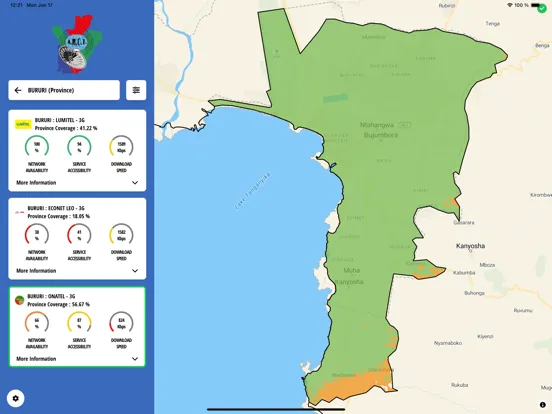Screen dimensions: 552x414
Task: Select Onatel Service Accessibility gauge
Action: point(79,322)
